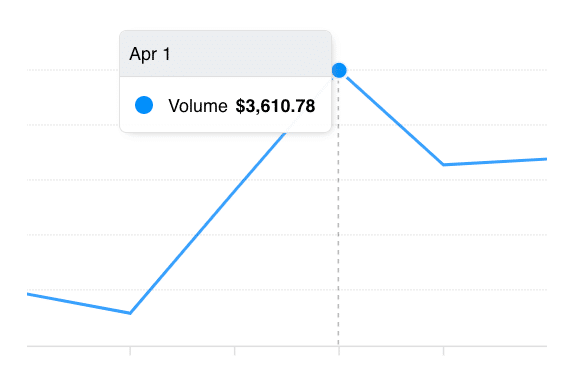Click the Volume label in the tooltip

coord(198,106)
